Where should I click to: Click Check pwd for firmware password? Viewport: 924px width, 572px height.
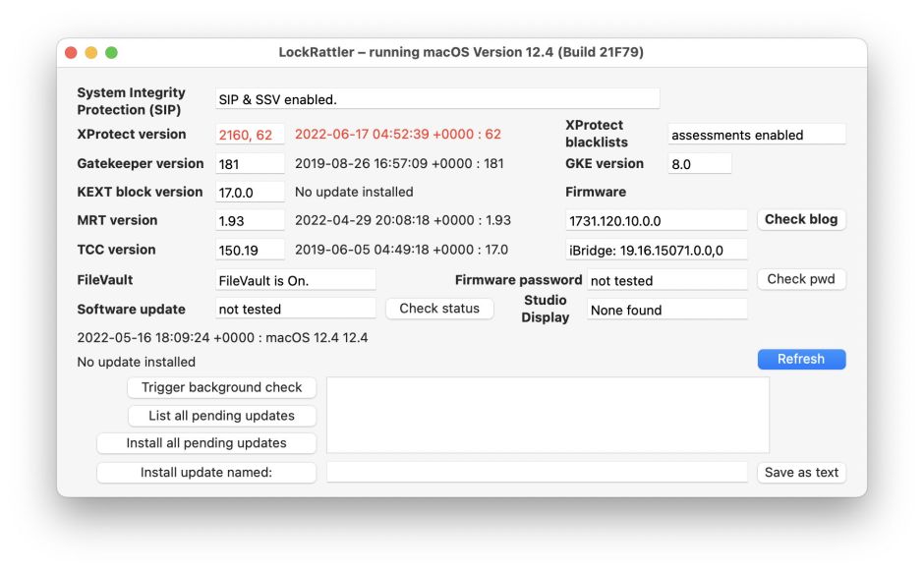801,279
